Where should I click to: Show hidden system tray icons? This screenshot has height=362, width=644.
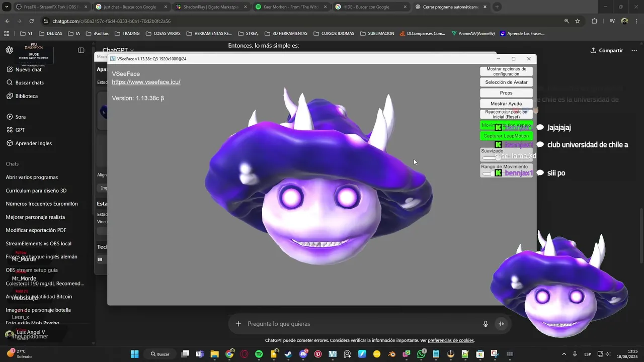[x=563, y=354]
